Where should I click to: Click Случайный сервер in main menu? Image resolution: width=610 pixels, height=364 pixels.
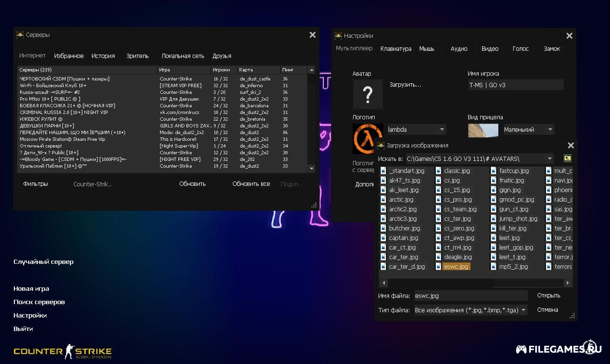[x=44, y=262]
